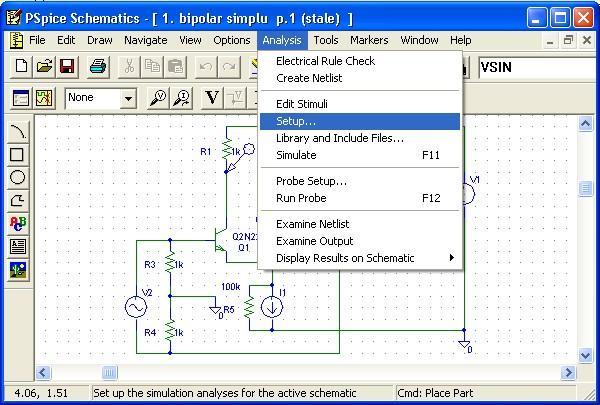
Task: Select the Draw Text Box tool
Action: [18, 247]
